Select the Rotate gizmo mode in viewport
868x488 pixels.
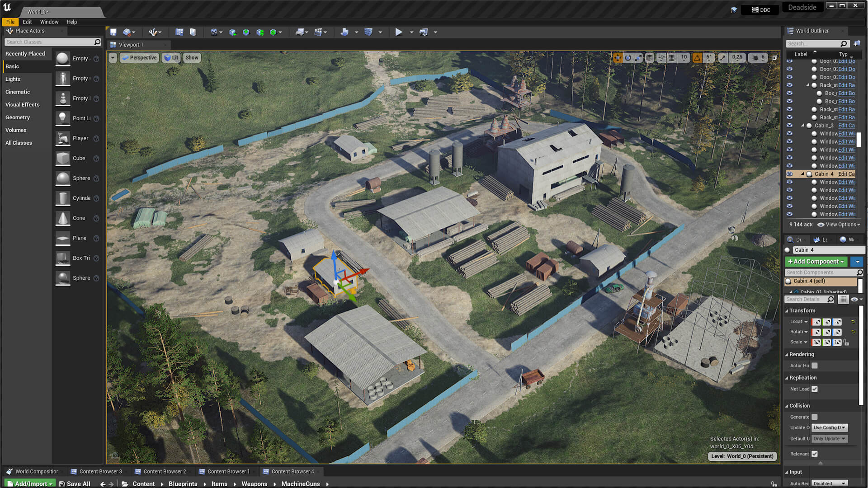(628, 58)
